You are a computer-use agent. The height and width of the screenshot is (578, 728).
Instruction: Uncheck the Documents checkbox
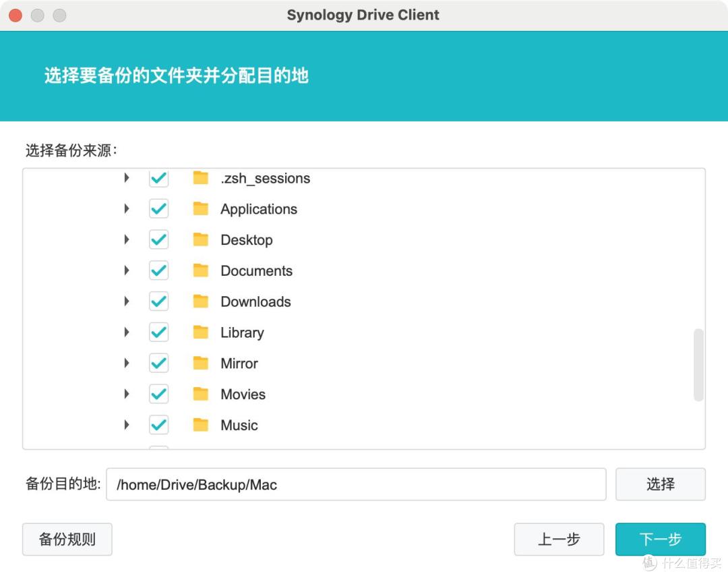(x=159, y=270)
